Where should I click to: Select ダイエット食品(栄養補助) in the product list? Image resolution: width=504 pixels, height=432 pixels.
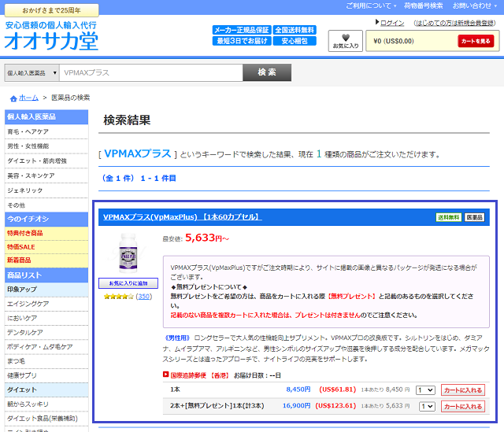click(x=46, y=419)
